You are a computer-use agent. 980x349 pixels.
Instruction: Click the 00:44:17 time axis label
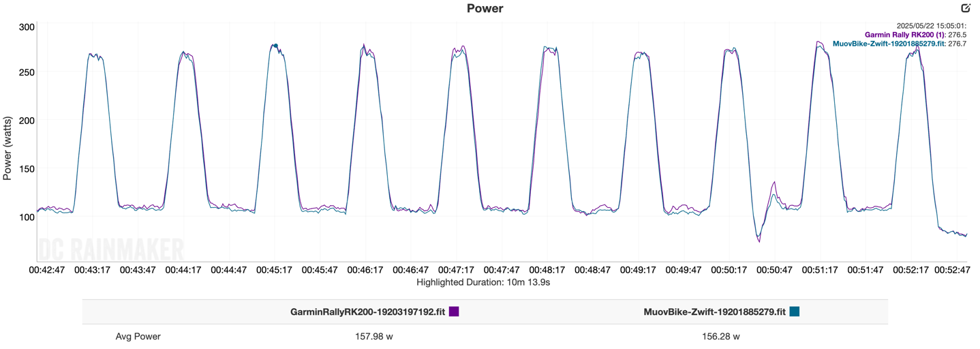click(183, 270)
